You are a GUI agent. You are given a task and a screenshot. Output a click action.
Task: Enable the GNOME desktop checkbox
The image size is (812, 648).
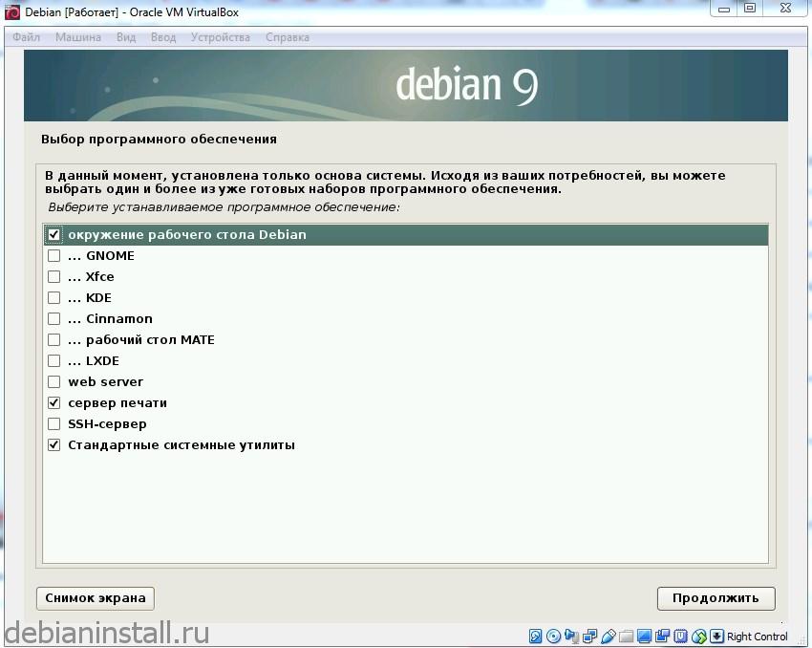(x=54, y=255)
